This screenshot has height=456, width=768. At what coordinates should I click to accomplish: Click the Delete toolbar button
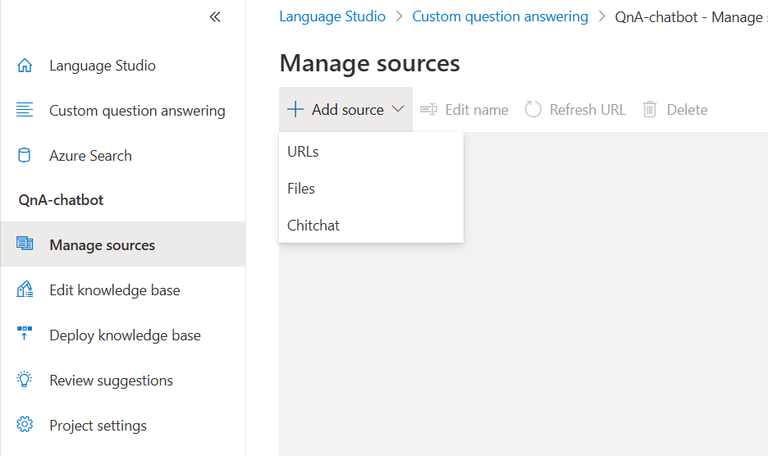(675, 110)
